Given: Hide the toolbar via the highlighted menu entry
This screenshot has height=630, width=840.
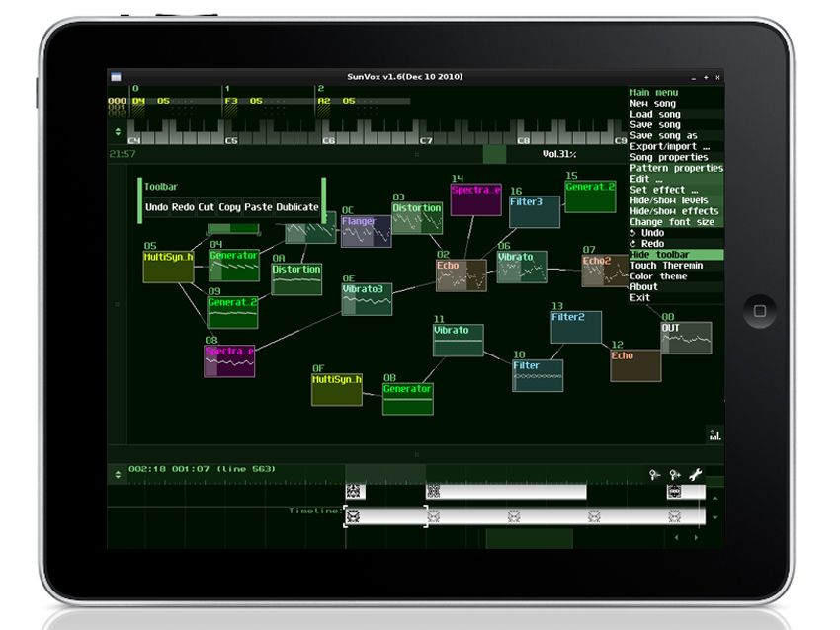Looking at the screenshot, I should click(x=659, y=254).
